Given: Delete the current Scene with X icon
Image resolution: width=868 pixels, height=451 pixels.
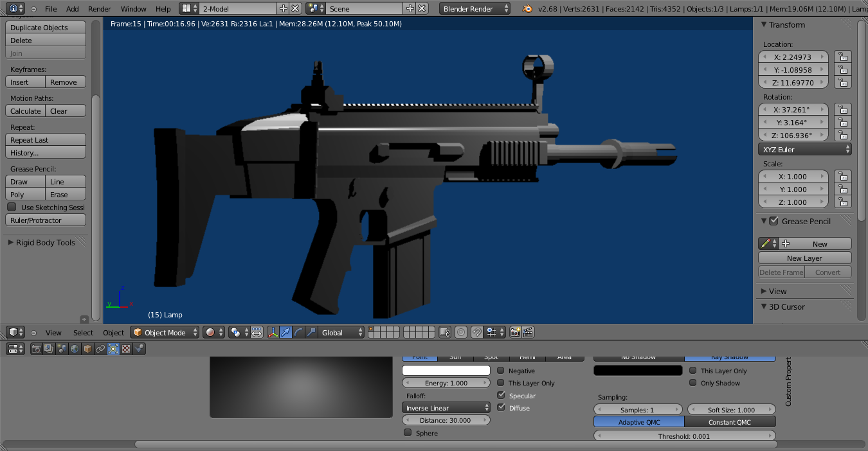Looking at the screenshot, I should coord(422,8).
